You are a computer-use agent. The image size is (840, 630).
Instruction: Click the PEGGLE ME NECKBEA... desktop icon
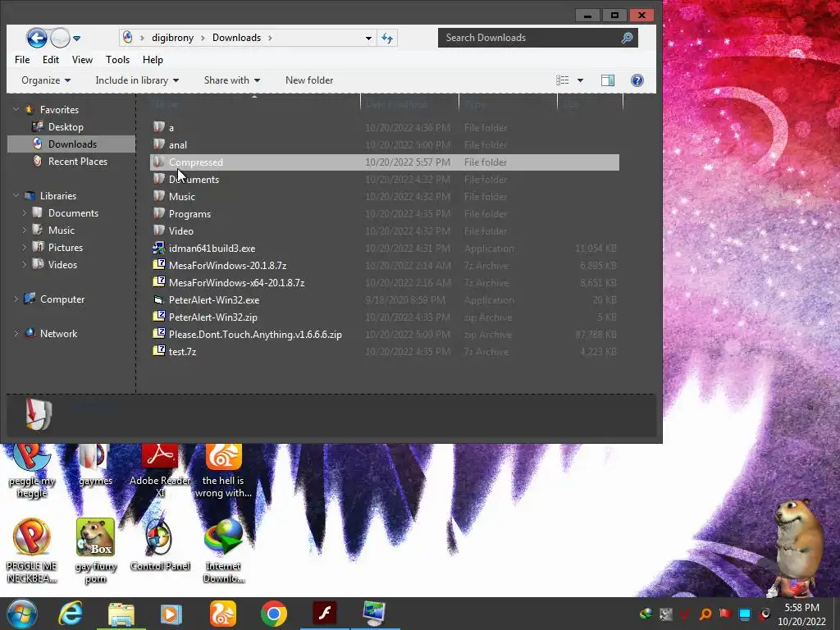(32, 550)
